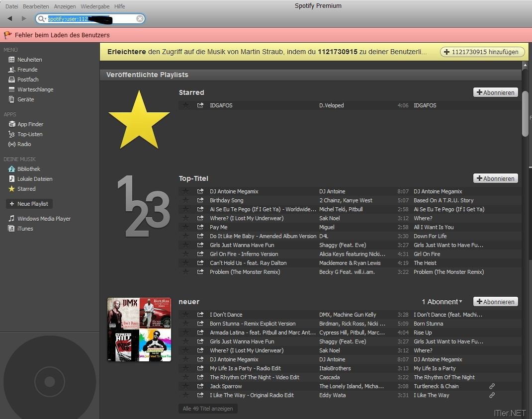Open the Hilfe menu
This screenshot has height=419, width=532.
pyautogui.click(x=120, y=6)
